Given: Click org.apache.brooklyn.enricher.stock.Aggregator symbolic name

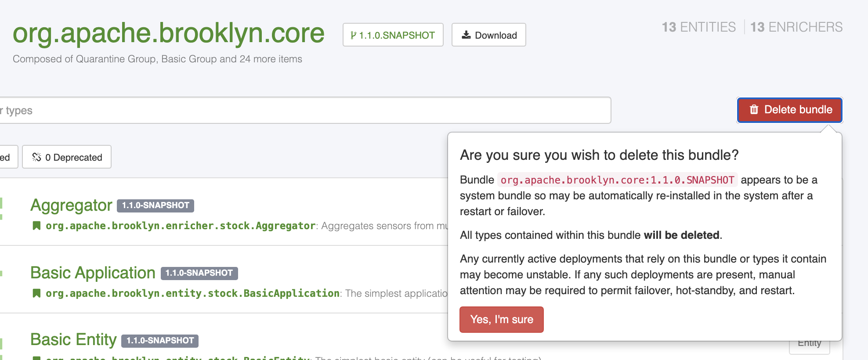Looking at the screenshot, I should (181, 226).
